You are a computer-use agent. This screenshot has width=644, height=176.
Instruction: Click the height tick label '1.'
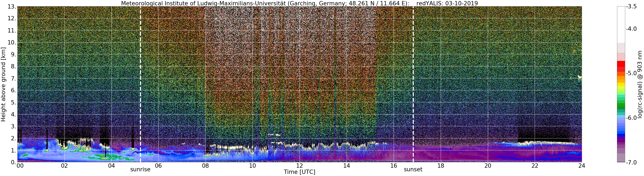click(x=13, y=150)
